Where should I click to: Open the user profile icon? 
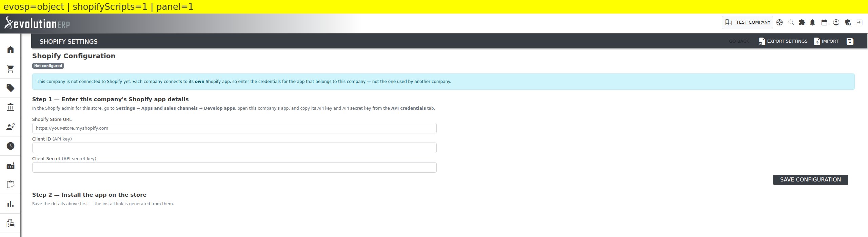pos(836,22)
